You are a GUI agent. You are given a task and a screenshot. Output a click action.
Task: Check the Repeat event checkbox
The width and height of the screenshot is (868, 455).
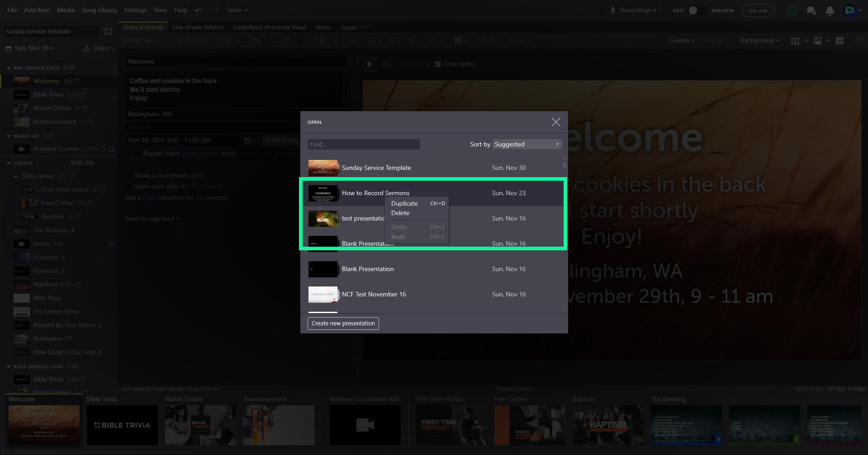[137, 154]
